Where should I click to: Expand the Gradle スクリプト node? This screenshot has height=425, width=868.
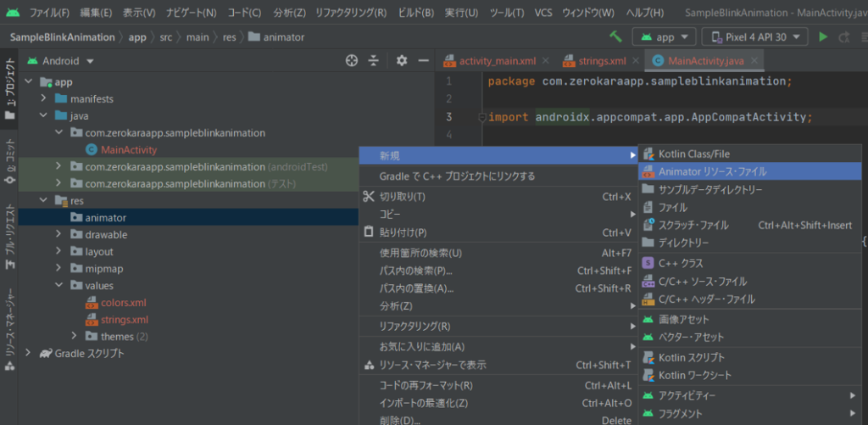29,353
